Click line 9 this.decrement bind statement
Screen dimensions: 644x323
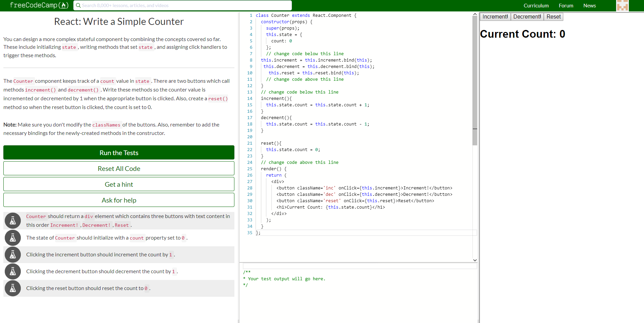click(319, 67)
